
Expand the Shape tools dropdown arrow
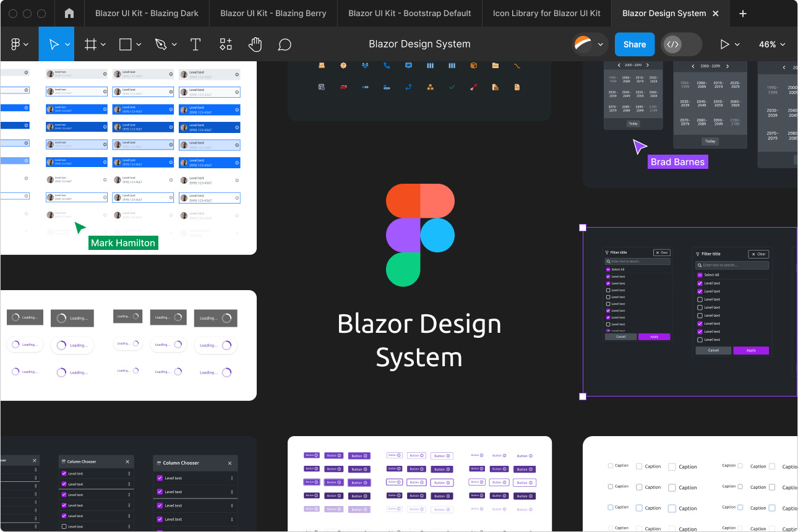point(139,45)
